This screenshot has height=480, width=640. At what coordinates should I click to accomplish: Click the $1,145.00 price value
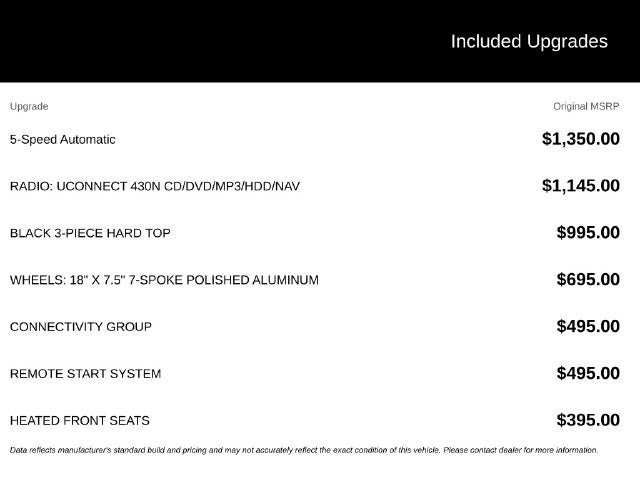click(581, 186)
